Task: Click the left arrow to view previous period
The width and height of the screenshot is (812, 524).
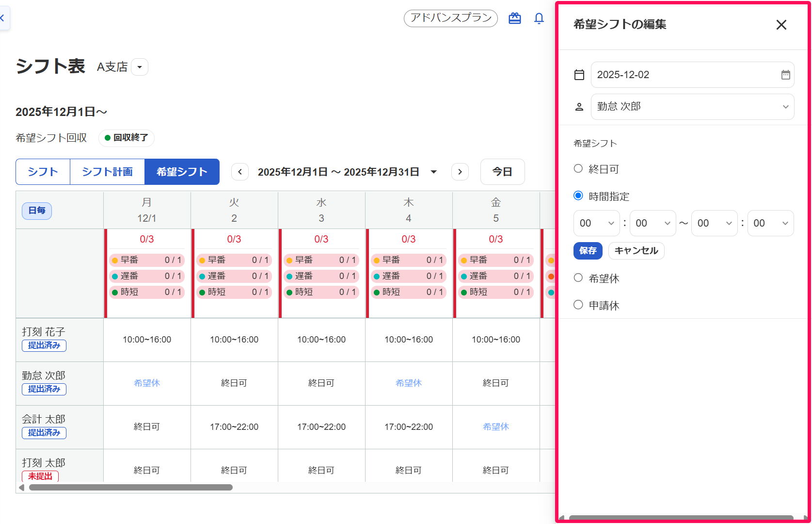Action: [239, 171]
